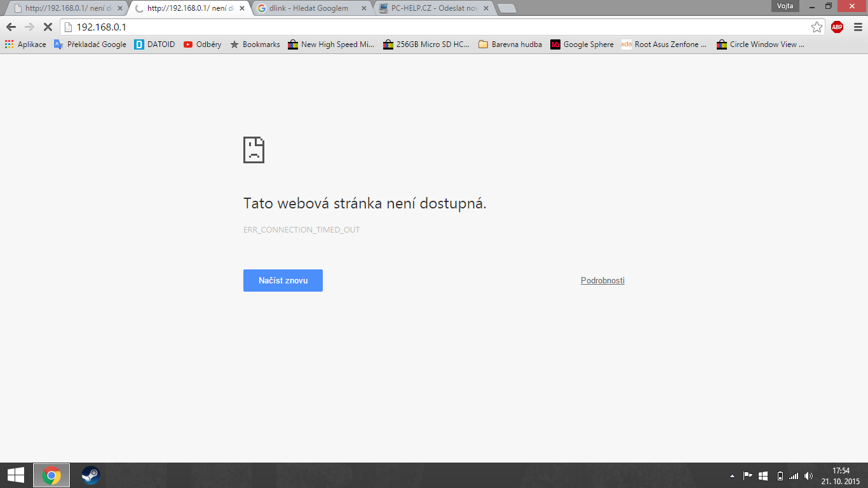The height and width of the screenshot is (488, 868).
Task: Open the Odběry YouTube bookmark
Action: tap(202, 44)
